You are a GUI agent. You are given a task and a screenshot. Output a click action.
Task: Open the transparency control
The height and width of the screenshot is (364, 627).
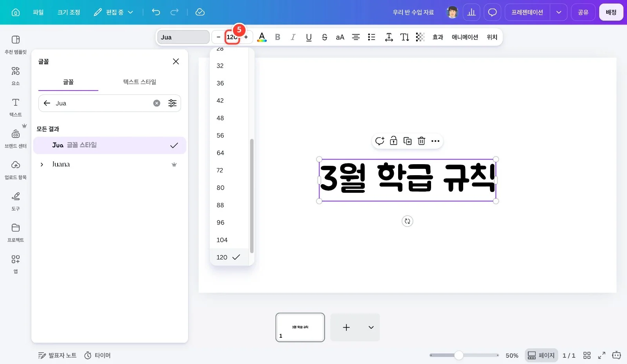[420, 37]
